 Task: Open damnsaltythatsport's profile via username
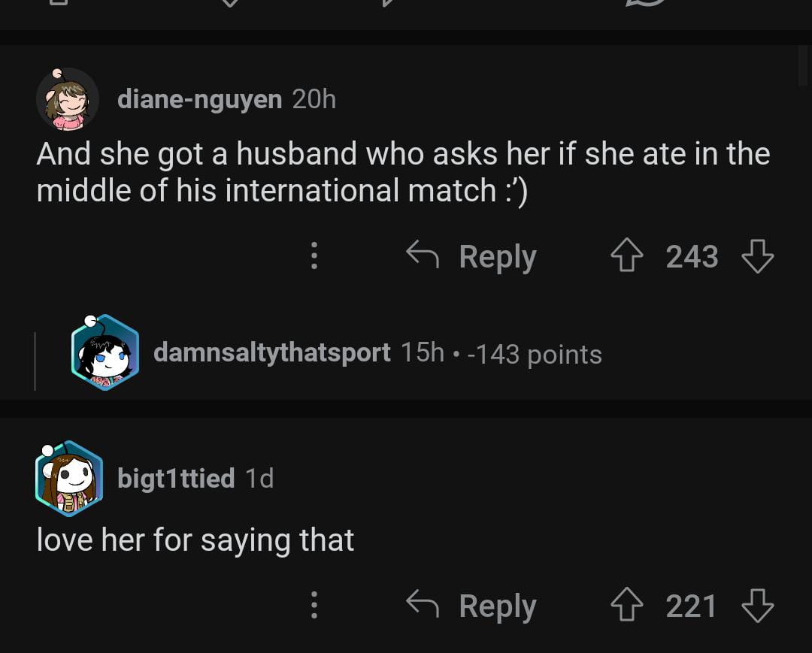(271, 352)
